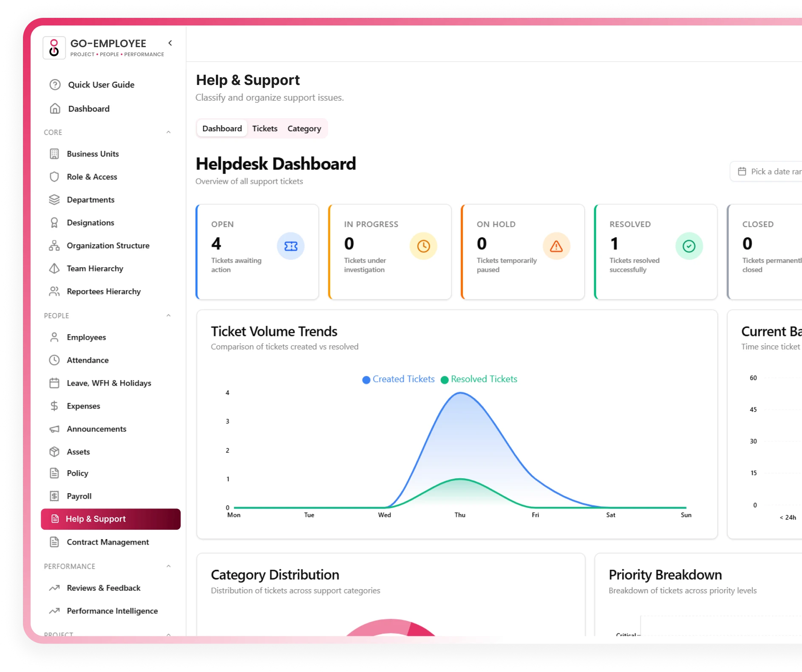Toggle the Resolved Tickets legend item
Image resolution: width=802 pixels, height=672 pixels.
point(479,379)
